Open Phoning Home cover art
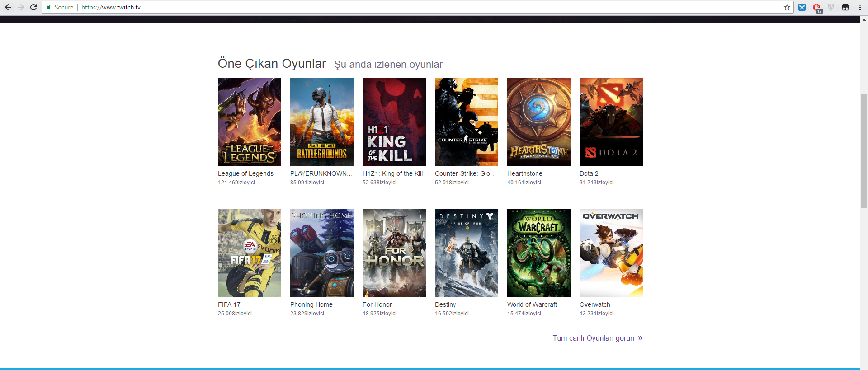Viewport: 868px width, 370px height. [x=322, y=253]
